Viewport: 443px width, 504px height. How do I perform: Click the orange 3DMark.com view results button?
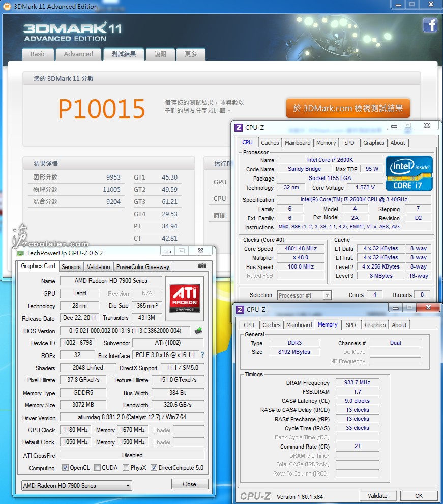pos(348,108)
